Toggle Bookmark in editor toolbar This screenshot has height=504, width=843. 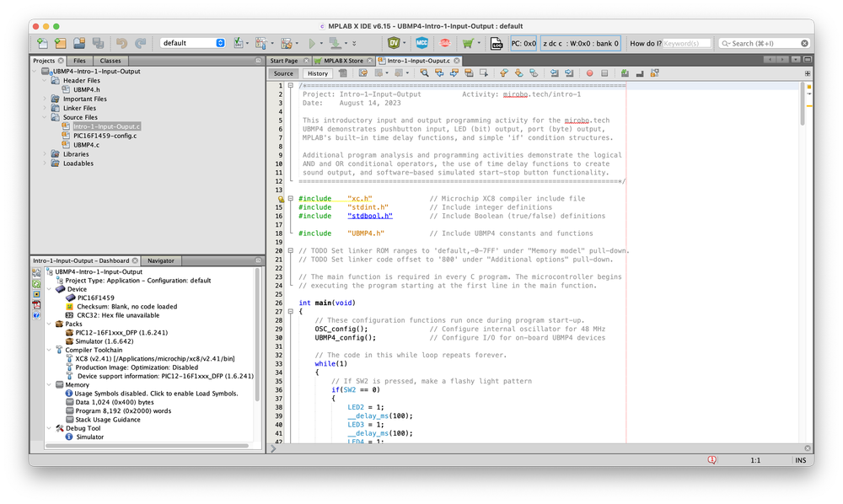click(x=534, y=73)
